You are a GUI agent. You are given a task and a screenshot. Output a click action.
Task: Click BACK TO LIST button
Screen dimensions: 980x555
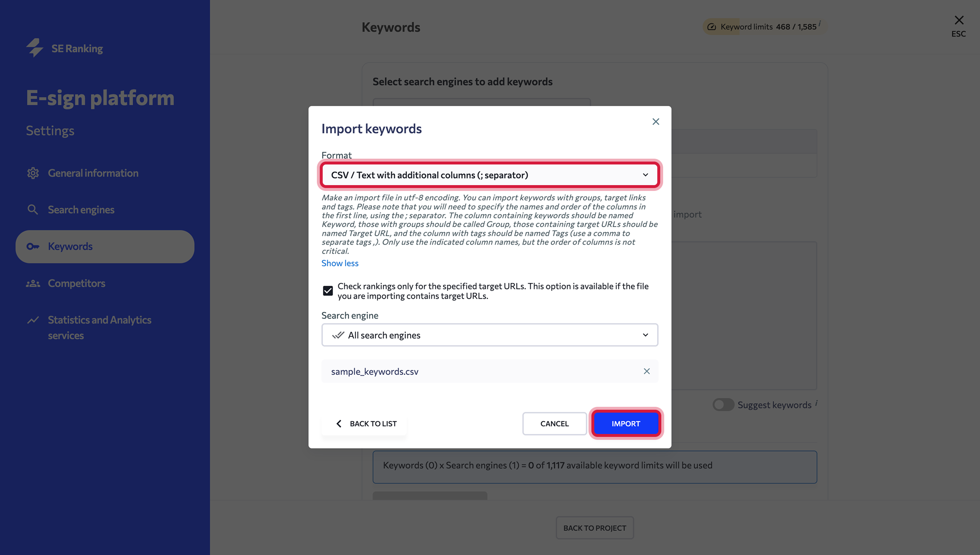364,423
